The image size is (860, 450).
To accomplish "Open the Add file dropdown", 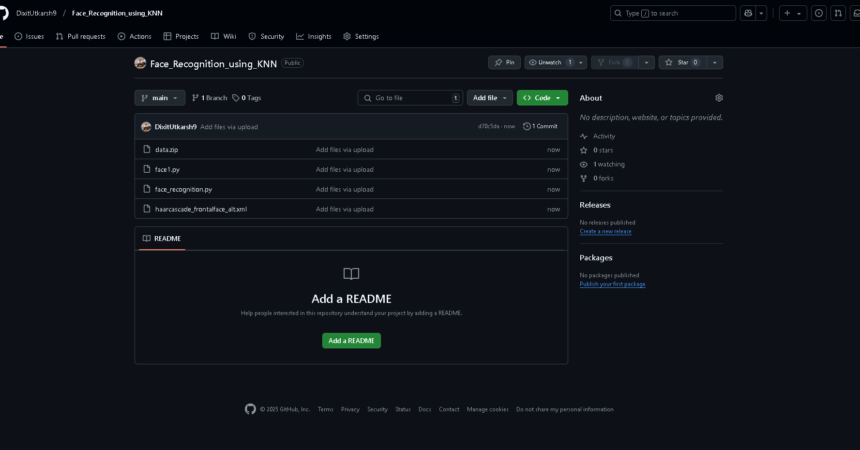I will [490, 98].
